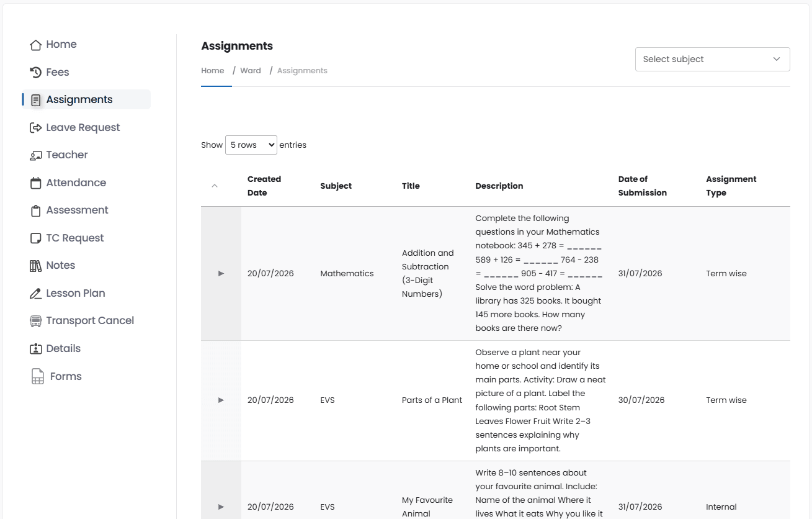Click the sort arrow in table header

215,186
